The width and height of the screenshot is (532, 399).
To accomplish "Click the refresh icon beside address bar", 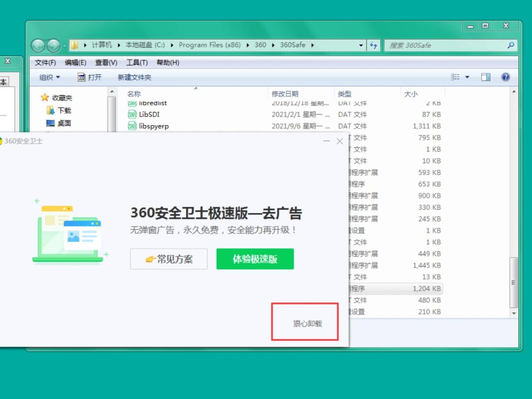I will coord(373,45).
